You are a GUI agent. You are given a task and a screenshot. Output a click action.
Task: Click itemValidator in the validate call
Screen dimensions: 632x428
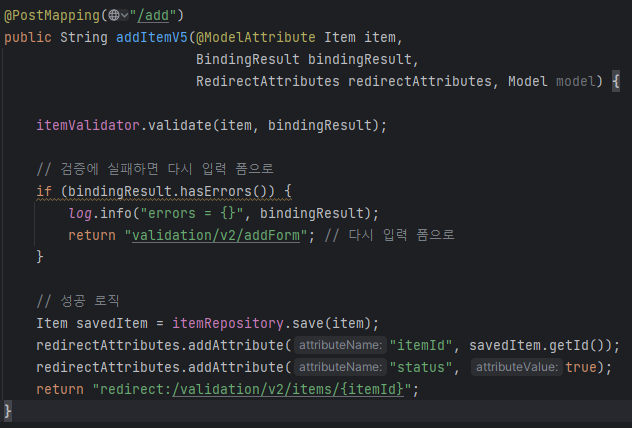pyautogui.click(x=88, y=125)
